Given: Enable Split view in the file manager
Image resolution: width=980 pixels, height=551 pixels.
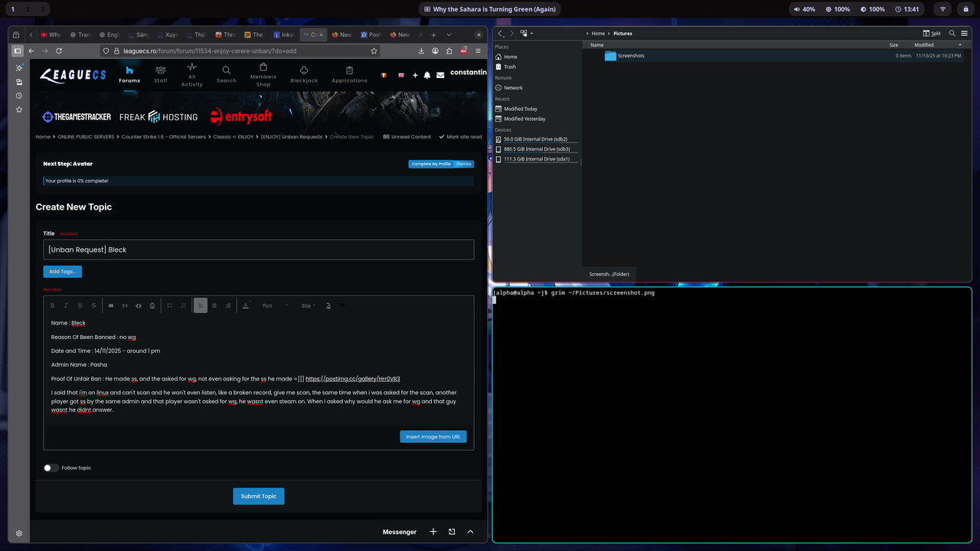Looking at the screenshot, I should [x=931, y=34].
